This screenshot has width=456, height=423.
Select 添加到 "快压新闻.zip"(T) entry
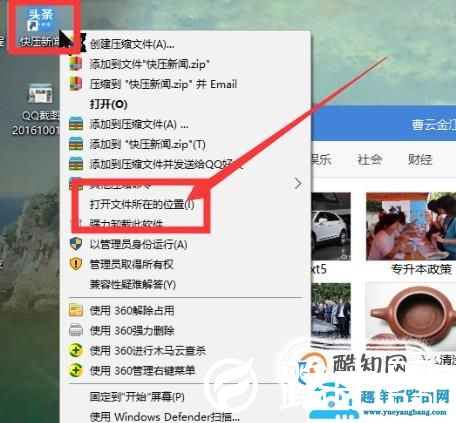click(147, 144)
